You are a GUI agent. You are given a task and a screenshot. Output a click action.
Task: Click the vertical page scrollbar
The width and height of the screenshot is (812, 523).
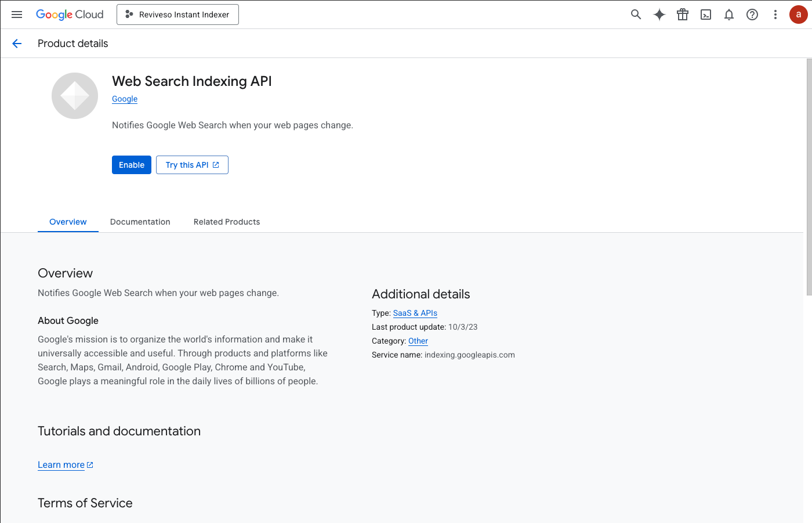tap(809, 177)
